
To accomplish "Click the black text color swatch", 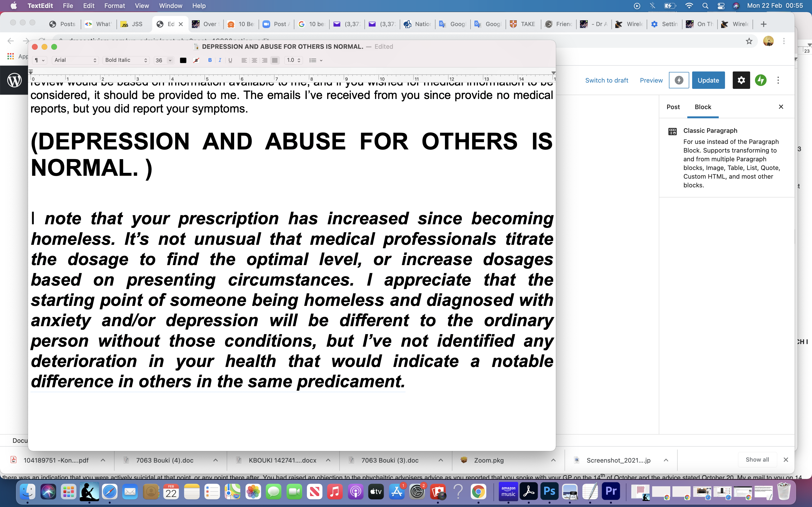I will (183, 60).
